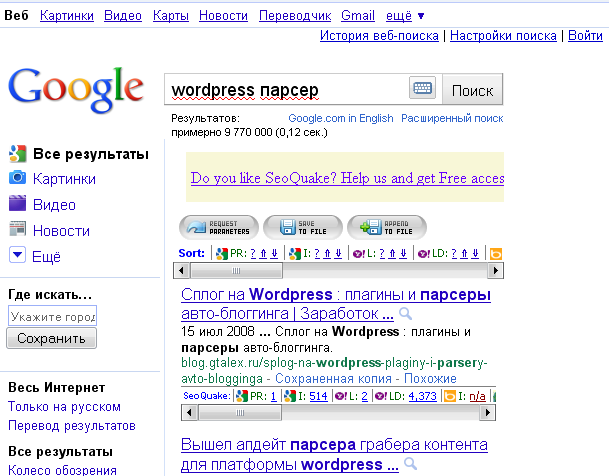
Task: Click the sort bar scrollbar left arrow
Action: (181, 271)
